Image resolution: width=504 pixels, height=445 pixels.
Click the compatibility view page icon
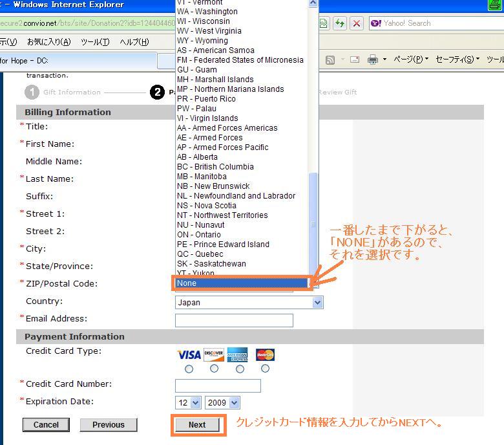(323, 23)
